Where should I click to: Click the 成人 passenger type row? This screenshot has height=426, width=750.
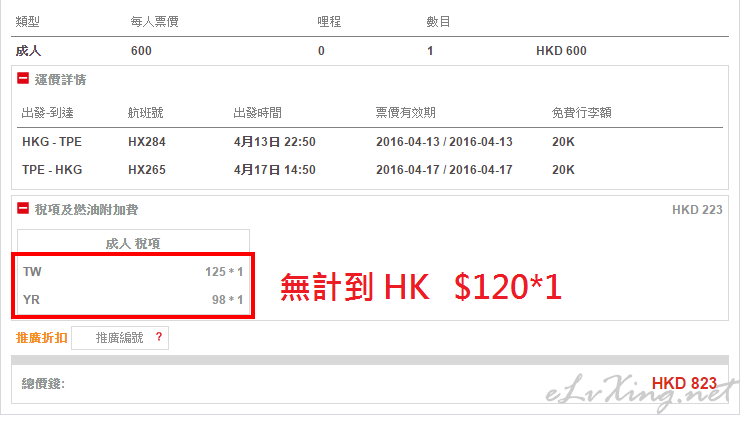pos(370,51)
